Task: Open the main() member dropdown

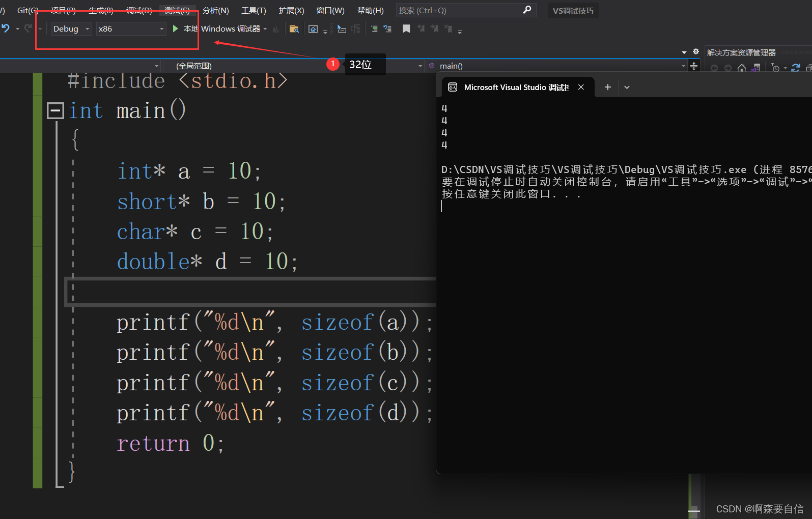Action: coord(557,66)
